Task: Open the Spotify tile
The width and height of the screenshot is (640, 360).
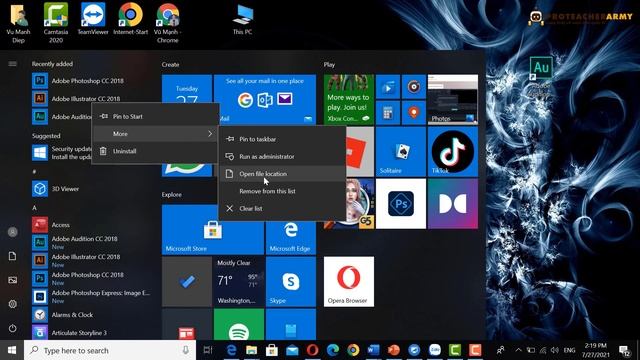Action: point(239,324)
